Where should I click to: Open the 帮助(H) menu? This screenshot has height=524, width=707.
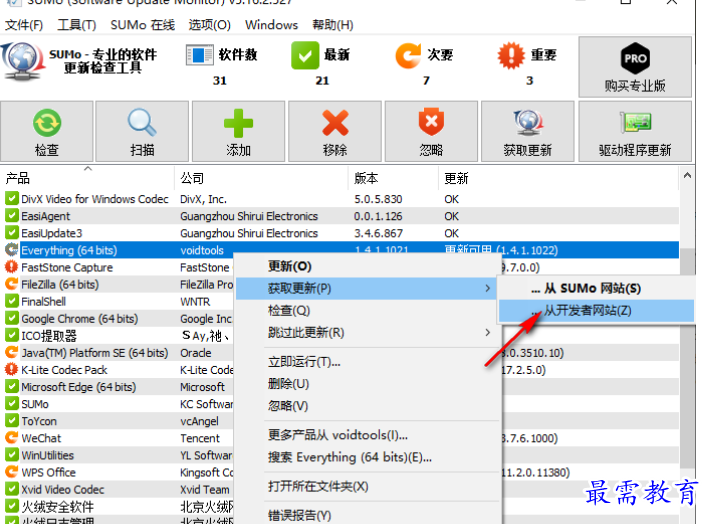pyautogui.click(x=333, y=25)
